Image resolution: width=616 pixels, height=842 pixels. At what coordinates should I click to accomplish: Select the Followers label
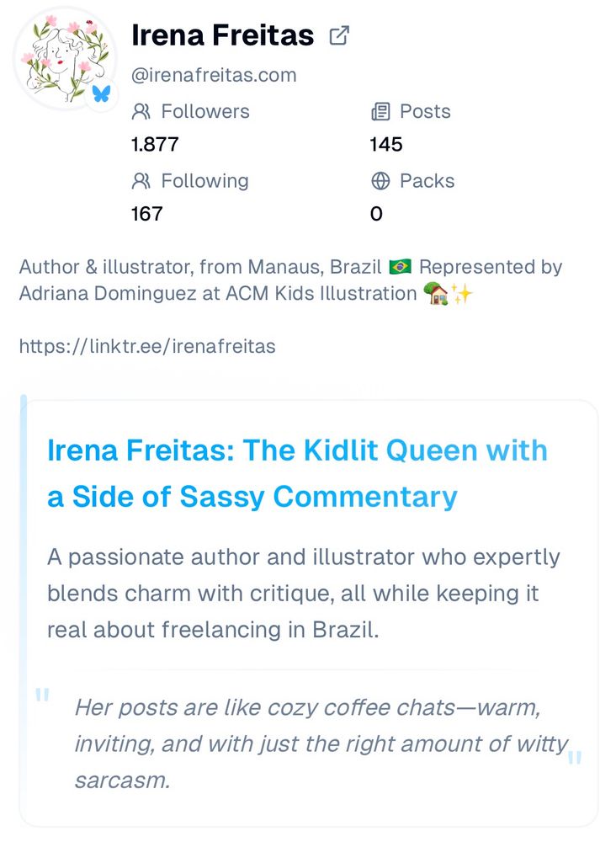(x=205, y=111)
